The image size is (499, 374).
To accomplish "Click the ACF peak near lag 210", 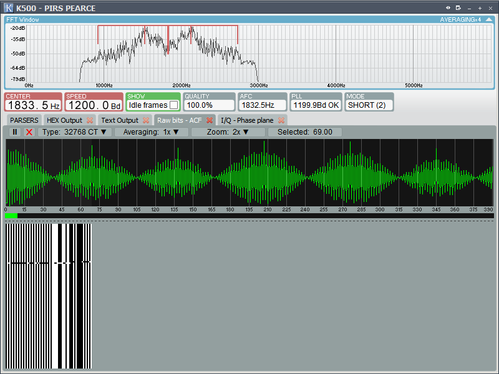I will [x=264, y=172].
